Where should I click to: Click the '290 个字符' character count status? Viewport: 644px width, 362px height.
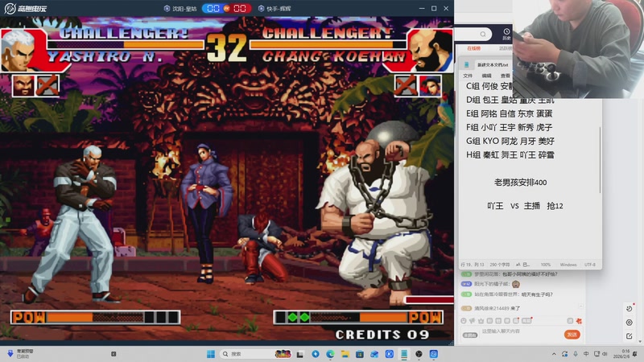coord(500,265)
